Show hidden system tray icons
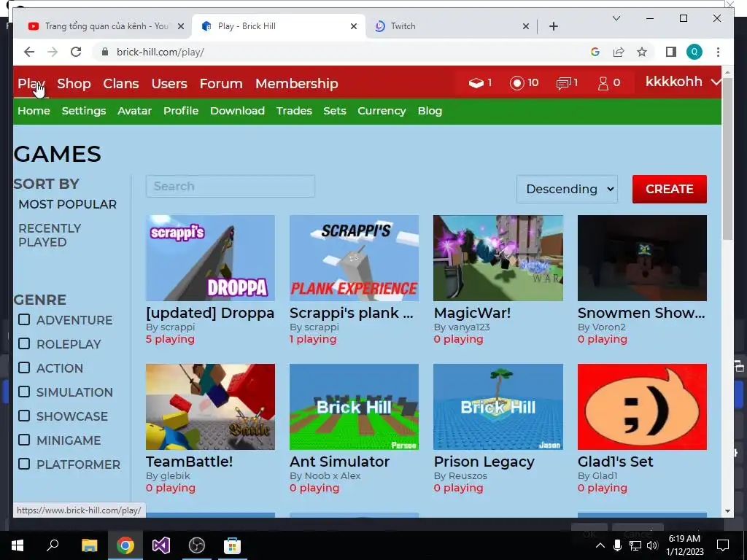 tap(600, 545)
